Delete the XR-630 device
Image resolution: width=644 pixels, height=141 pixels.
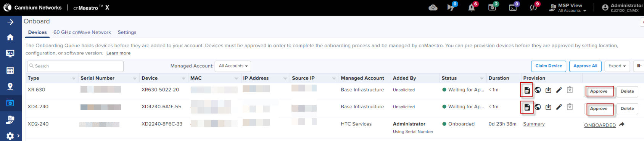[x=627, y=91]
